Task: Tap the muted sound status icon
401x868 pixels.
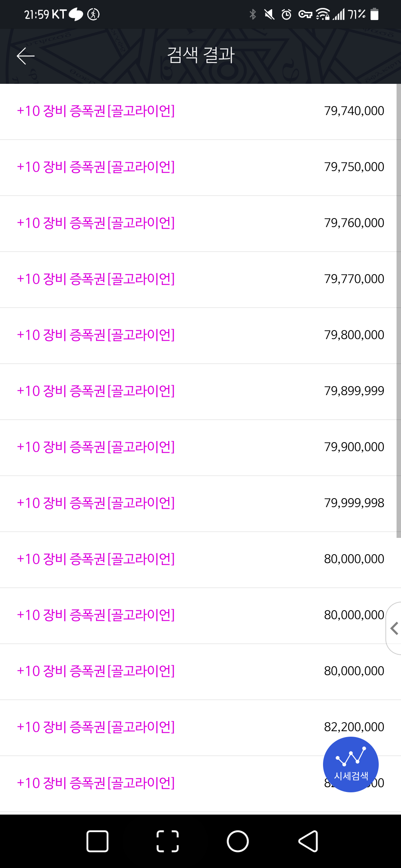Action: pyautogui.click(x=269, y=14)
